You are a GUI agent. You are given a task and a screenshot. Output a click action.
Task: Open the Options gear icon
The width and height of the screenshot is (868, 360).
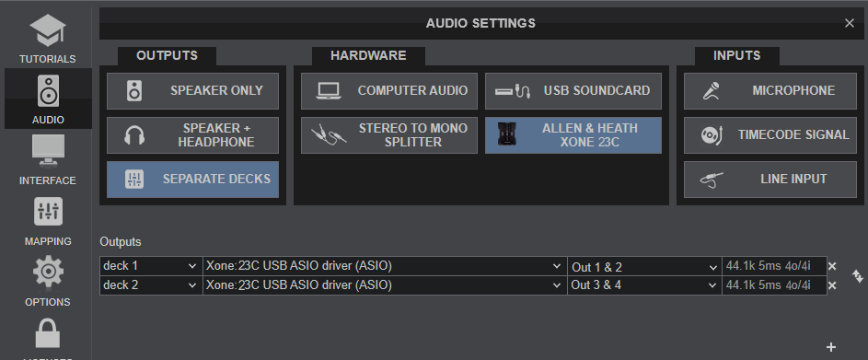pos(48,272)
